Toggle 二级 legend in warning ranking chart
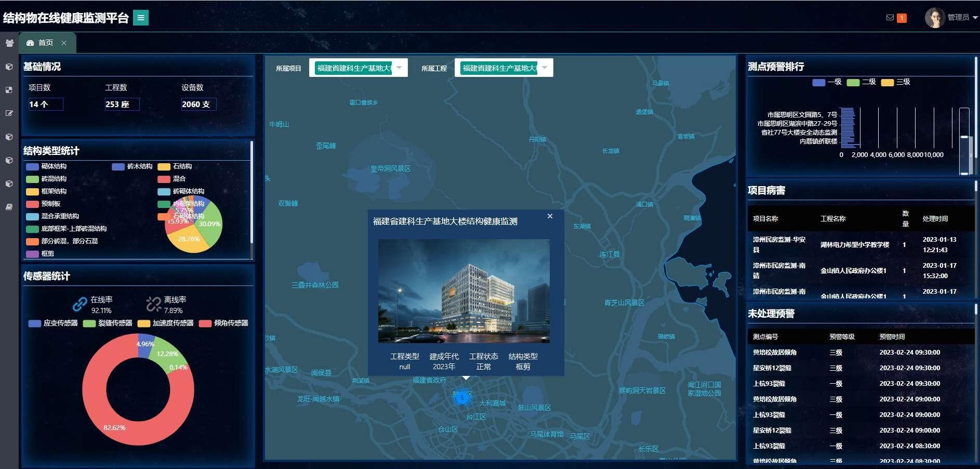Screen dimensions: 980x469 pyautogui.click(x=853, y=82)
